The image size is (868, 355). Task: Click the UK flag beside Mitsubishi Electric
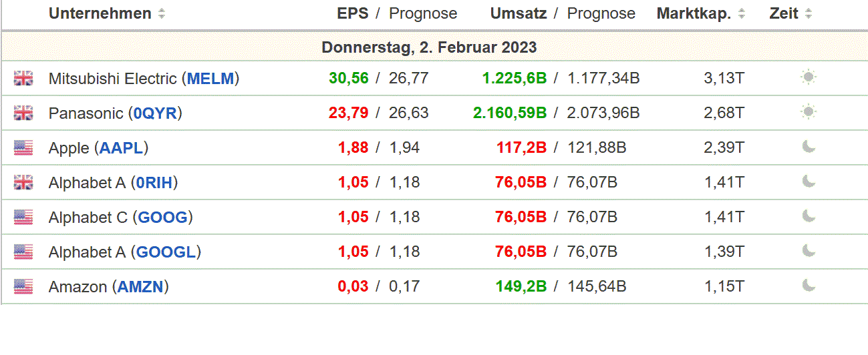click(x=23, y=79)
